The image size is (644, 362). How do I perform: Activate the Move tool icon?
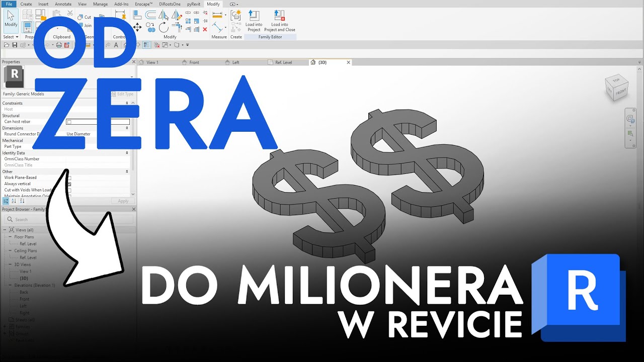coord(137,27)
